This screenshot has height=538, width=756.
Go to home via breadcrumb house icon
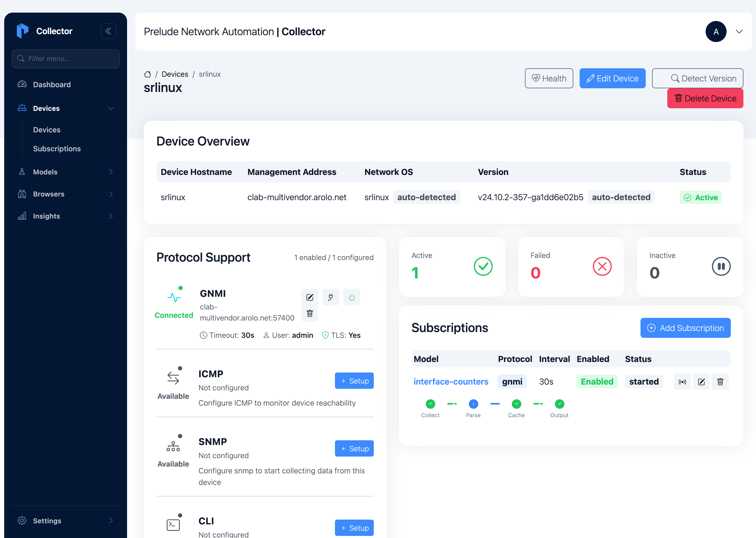click(x=148, y=74)
